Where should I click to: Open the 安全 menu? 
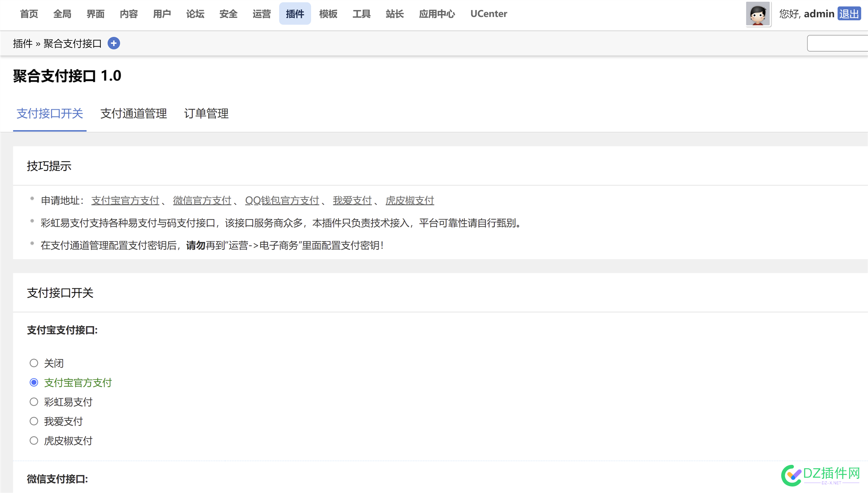(228, 14)
